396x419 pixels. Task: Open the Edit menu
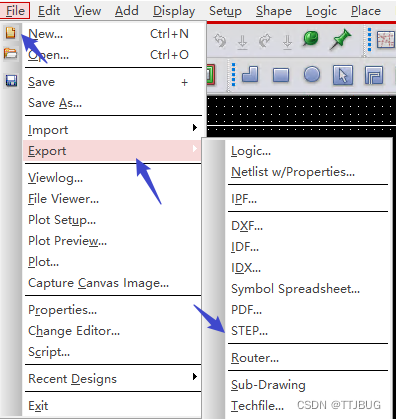pyautogui.click(x=49, y=11)
